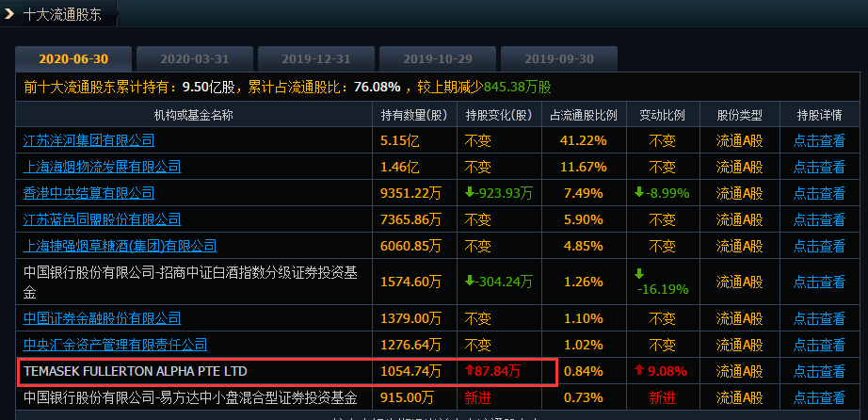Open 香港中央结算有限公司 link
The height and width of the screenshot is (420, 868).
pos(89,193)
